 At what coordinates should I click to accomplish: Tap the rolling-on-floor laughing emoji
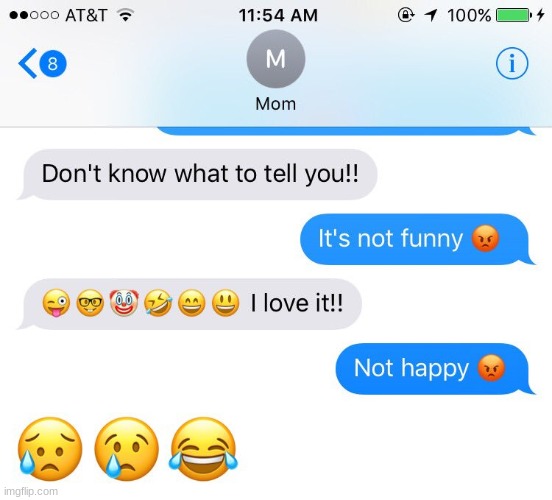coord(158,303)
